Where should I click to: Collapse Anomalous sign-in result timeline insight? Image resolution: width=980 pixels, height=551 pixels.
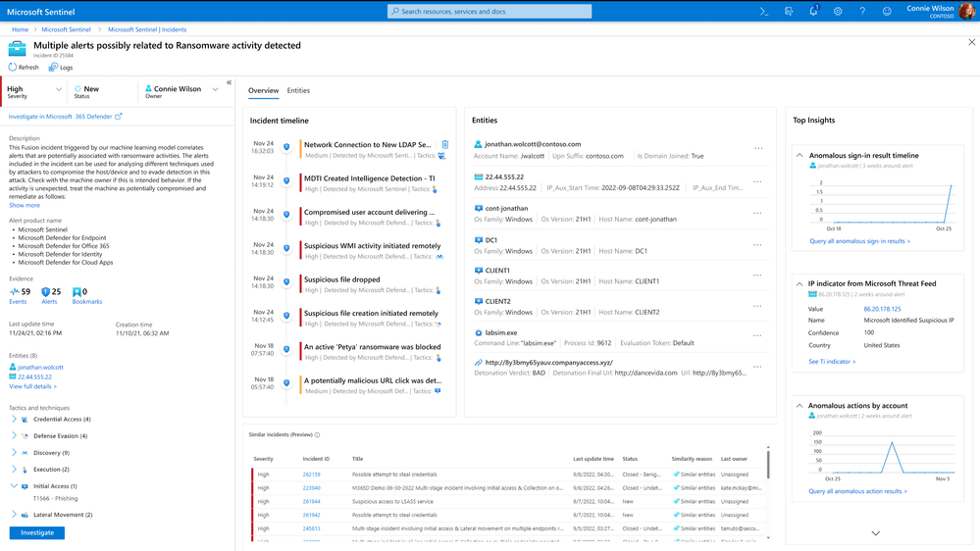point(799,155)
